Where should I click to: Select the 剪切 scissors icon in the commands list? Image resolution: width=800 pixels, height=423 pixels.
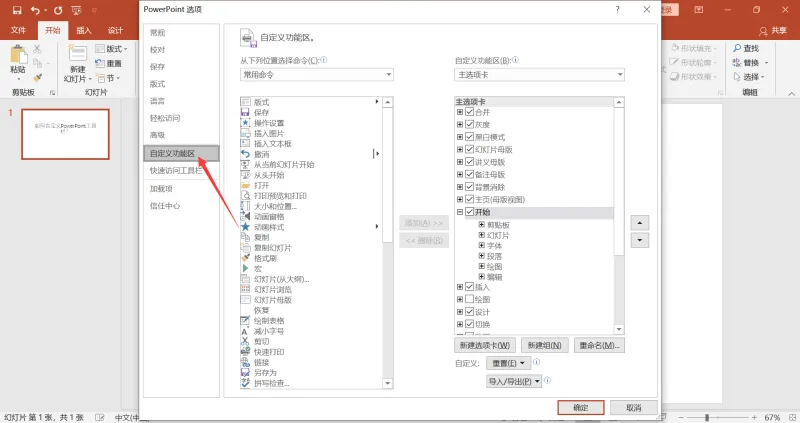[245, 341]
